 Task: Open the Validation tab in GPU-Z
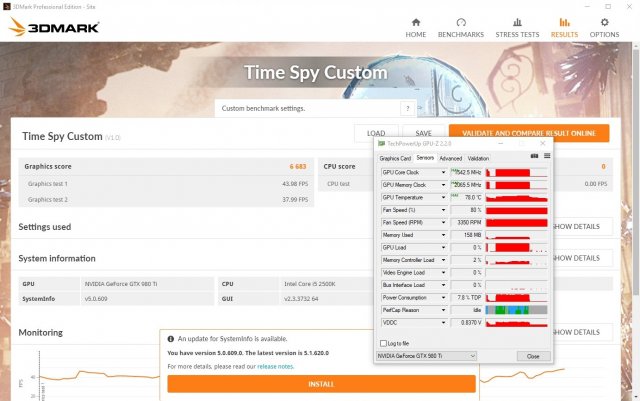pos(478,158)
